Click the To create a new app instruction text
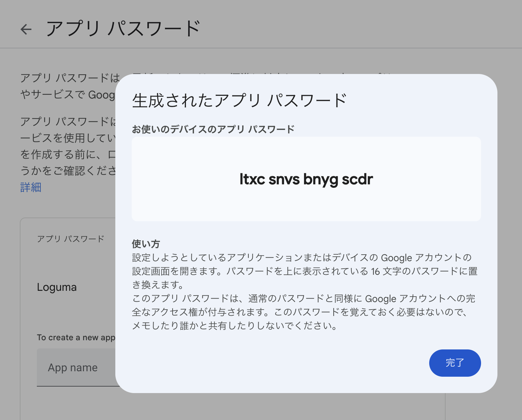 (77, 337)
